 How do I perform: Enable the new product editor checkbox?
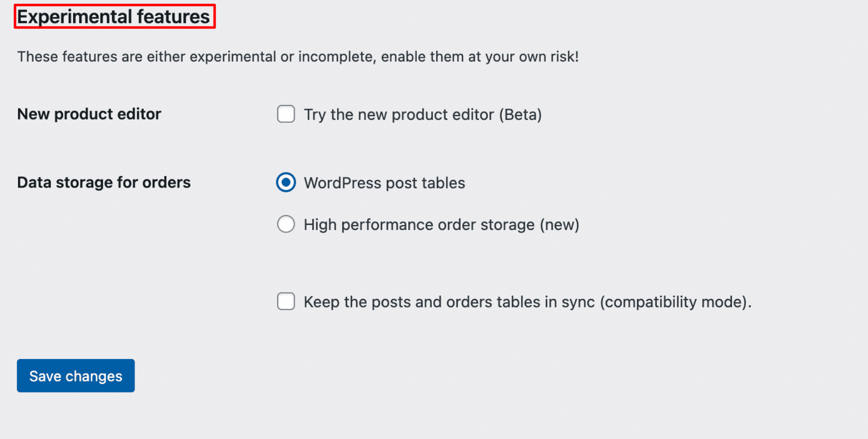point(286,114)
